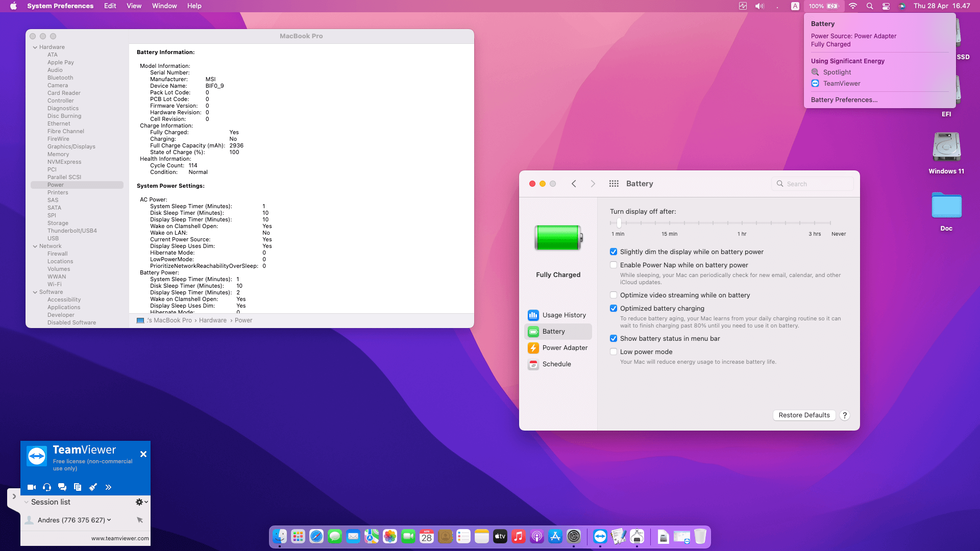980x551 pixels.
Task: Collapse the Network tree section
Action: [x=35, y=246]
